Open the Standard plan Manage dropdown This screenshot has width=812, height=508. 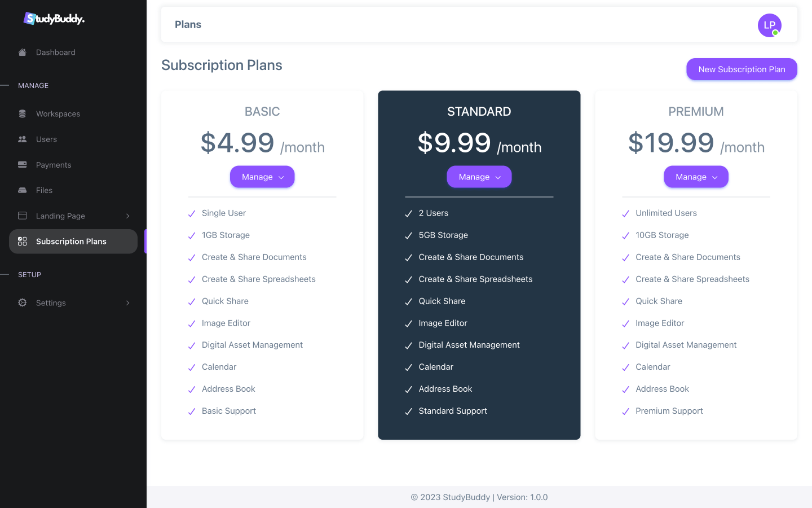(479, 177)
